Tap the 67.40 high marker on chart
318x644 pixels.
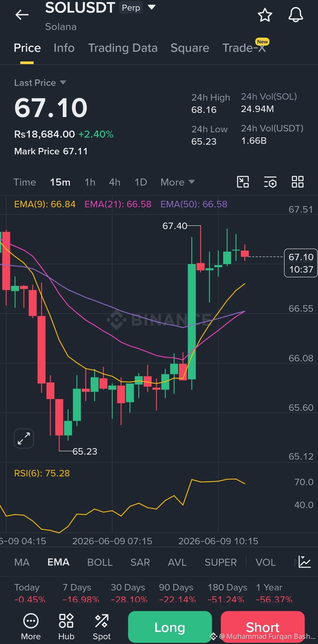175,226
